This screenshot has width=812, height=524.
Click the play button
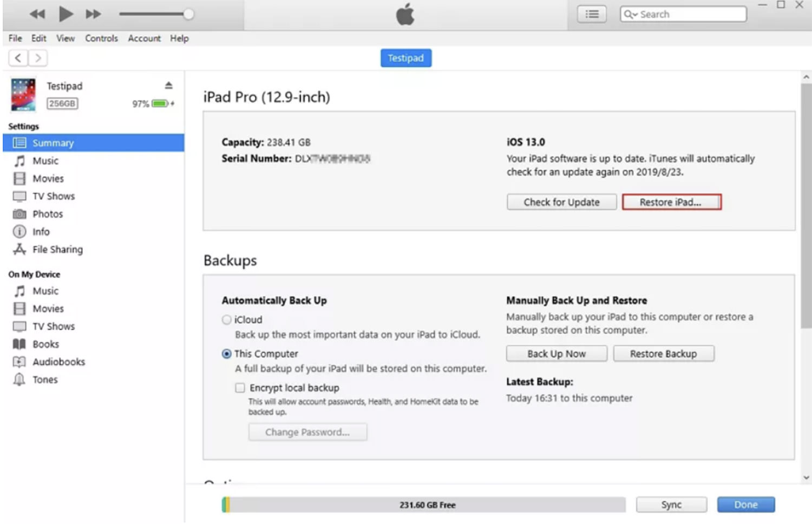pyautogui.click(x=66, y=14)
